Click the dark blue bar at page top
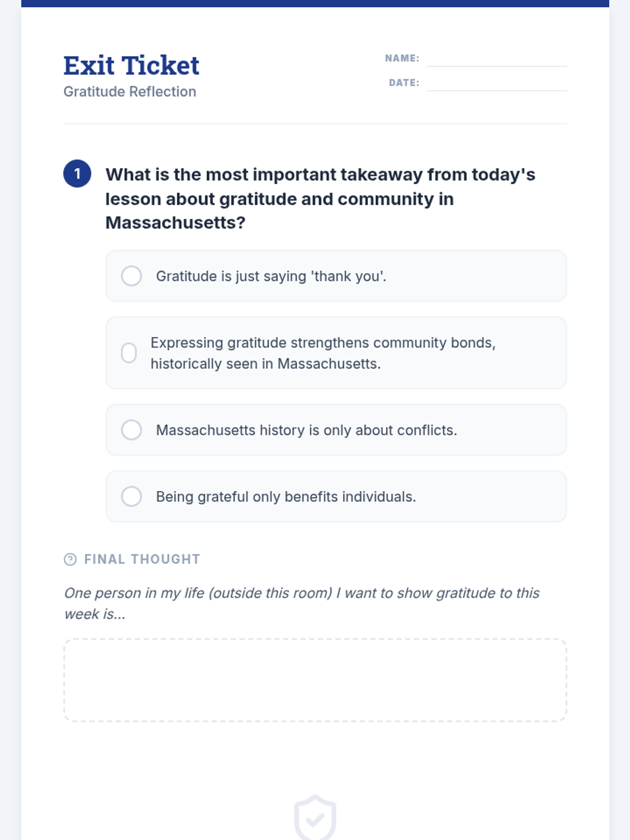 coord(315,3)
